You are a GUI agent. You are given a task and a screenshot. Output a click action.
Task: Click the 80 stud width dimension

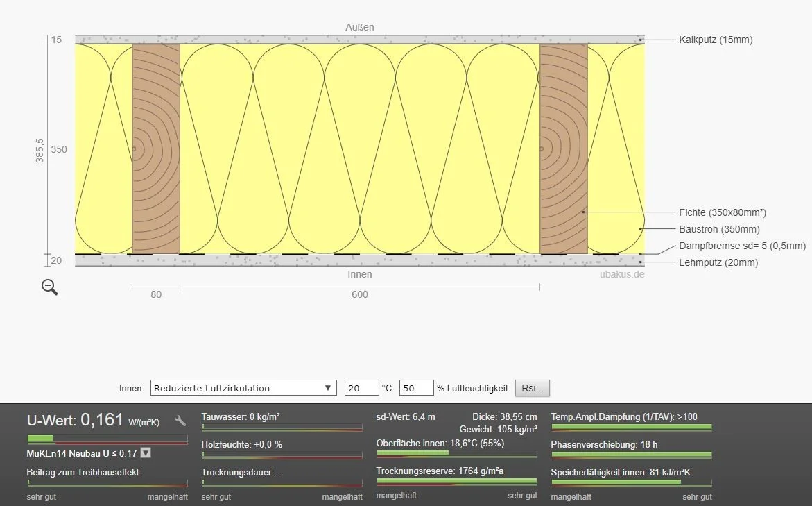coord(156,294)
